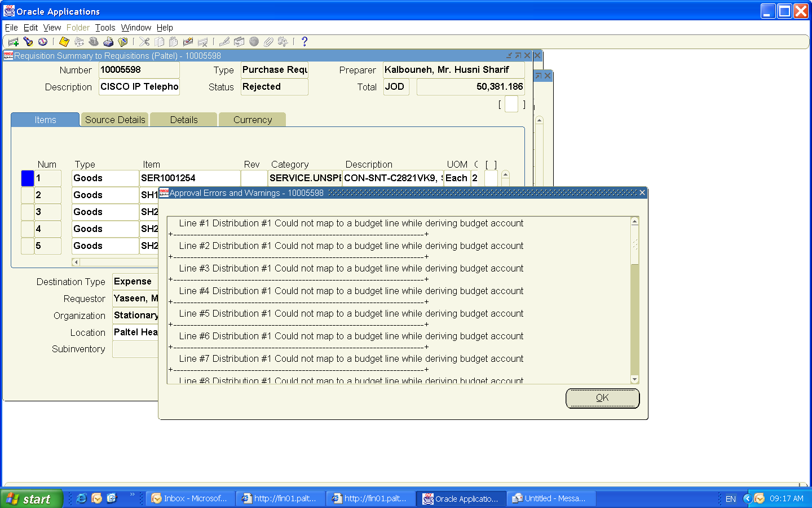The height and width of the screenshot is (508, 812).
Task: Click the Close Form folder icon
Action: tap(123, 42)
